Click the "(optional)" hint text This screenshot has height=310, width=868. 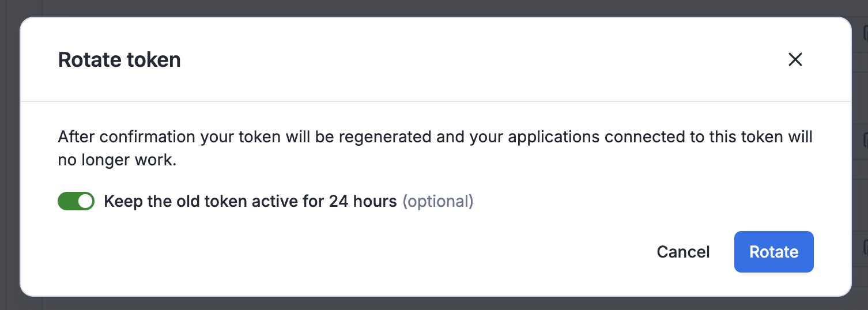[x=437, y=201]
